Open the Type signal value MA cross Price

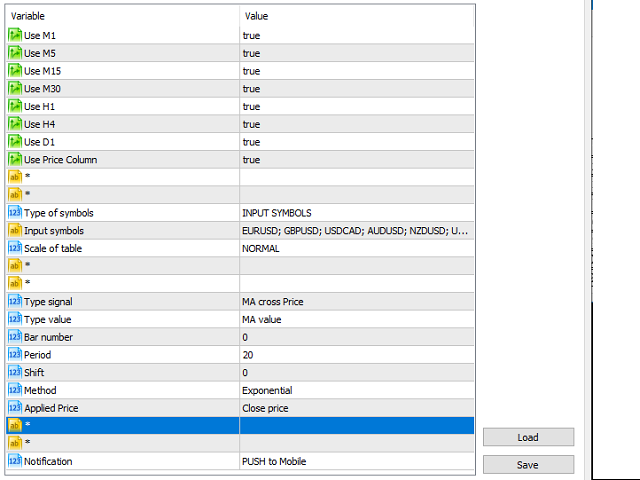[355, 302]
